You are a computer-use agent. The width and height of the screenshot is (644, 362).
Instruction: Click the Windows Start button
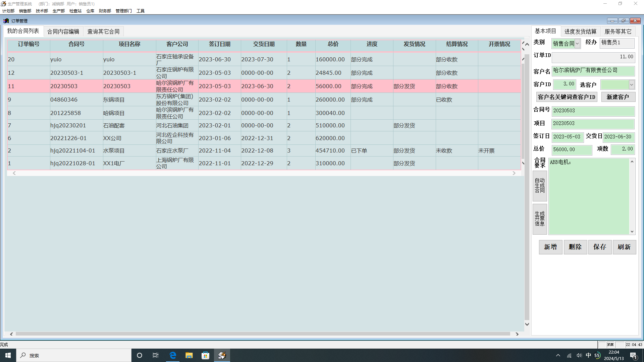[x=8, y=355]
